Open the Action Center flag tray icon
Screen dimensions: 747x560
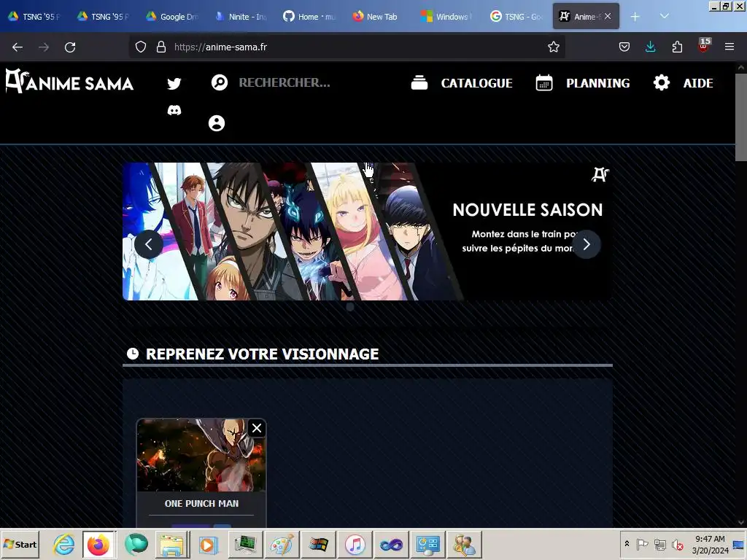(642, 544)
